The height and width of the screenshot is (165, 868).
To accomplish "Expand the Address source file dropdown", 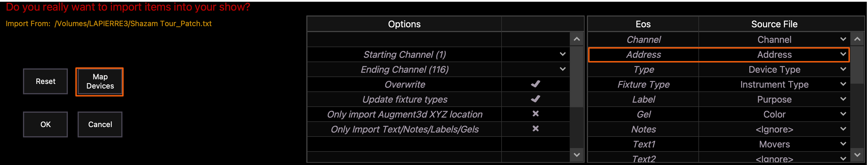I will 843,54.
